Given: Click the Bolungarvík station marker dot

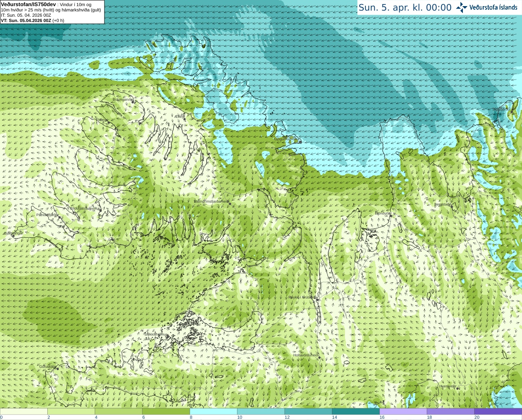Looking at the screenshot, I should [x=133, y=102].
